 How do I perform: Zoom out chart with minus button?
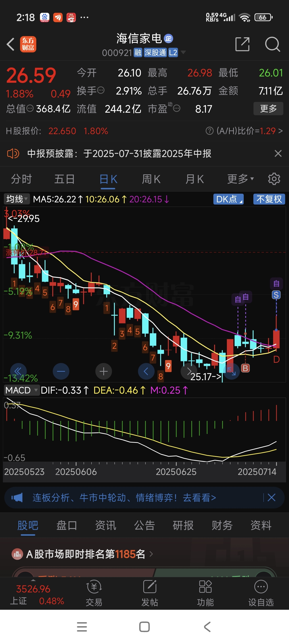[x=61, y=371]
